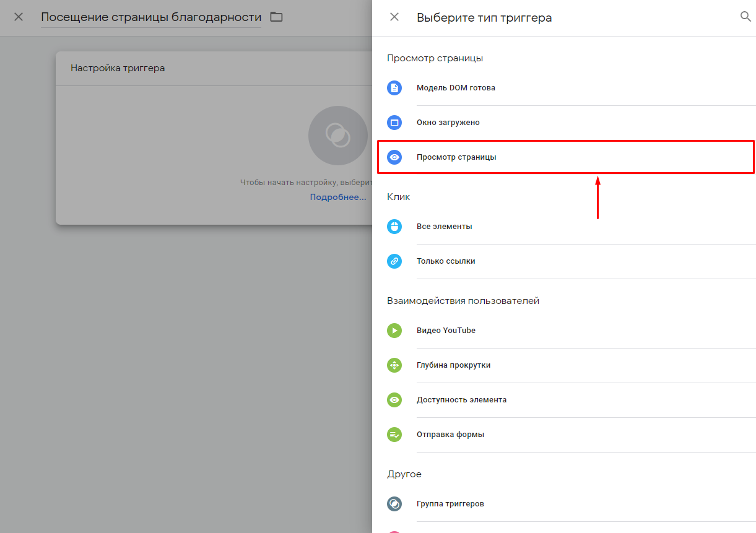This screenshot has width=756, height=533.
Task: Open search in trigger type panel
Action: click(745, 17)
